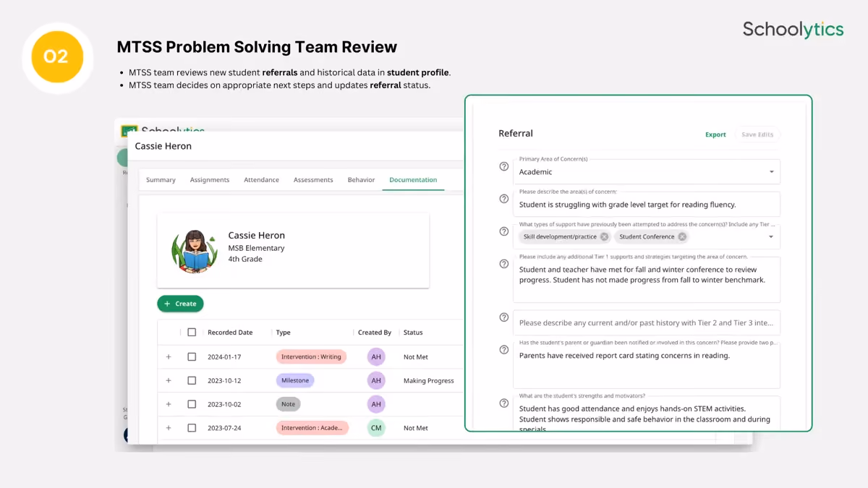Image resolution: width=868 pixels, height=488 pixels.
Task: Click the AH avatar on the 2023-10-02 row
Action: click(376, 404)
